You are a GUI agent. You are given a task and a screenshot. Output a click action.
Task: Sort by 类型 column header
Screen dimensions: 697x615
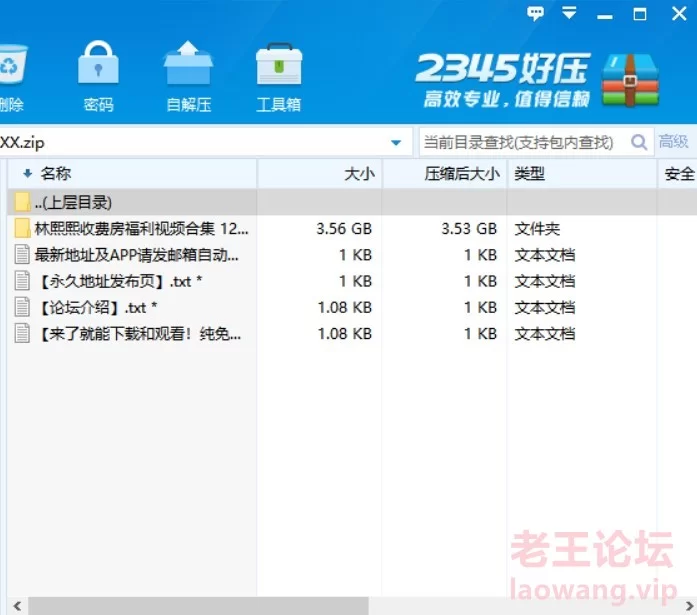pyautogui.click(x=582, y=174)
